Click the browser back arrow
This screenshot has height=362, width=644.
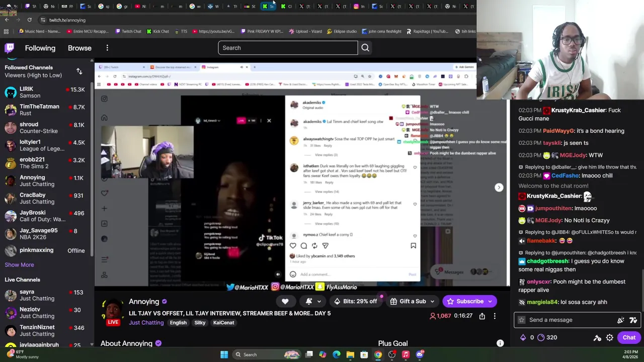pyautogui.click(x=7, y=20)
